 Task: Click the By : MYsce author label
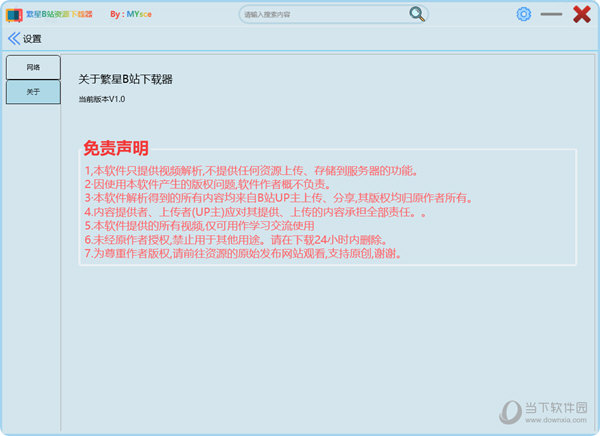pyautogui.click(x=131, y=15)
